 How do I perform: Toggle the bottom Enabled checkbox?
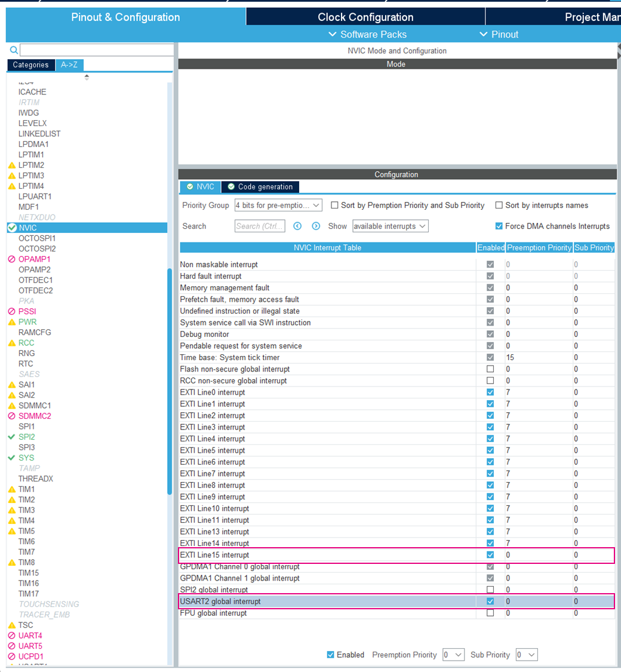(330, 655)
